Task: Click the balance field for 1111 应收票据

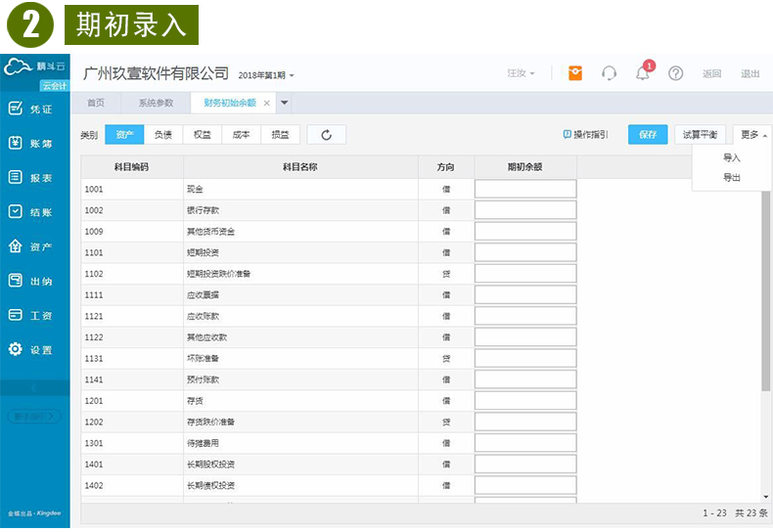Action: click(525, 295)
